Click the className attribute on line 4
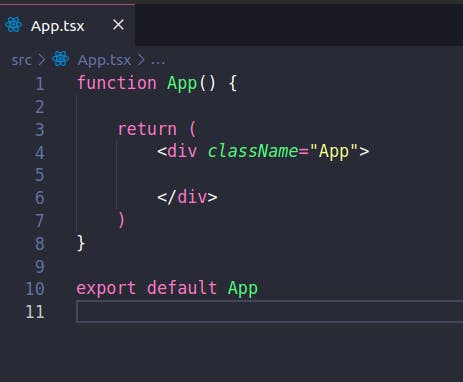463x382 pixels. (253, 151)
